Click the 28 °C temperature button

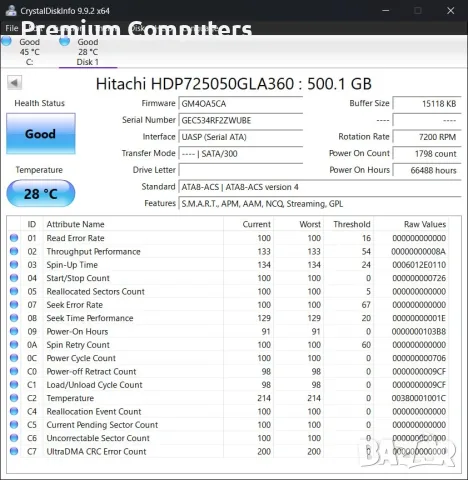41,194
